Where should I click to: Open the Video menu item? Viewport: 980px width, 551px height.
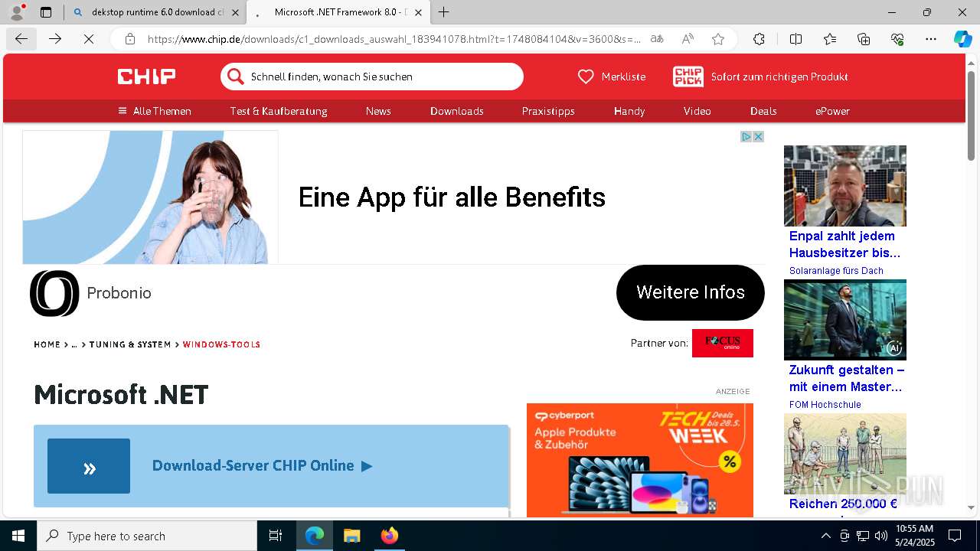click(697, 111)
